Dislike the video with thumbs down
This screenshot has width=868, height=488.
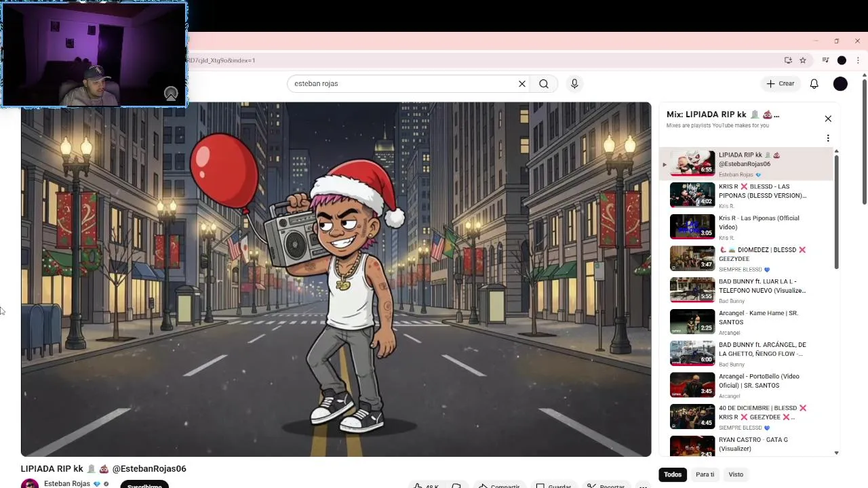pos(456,485)
